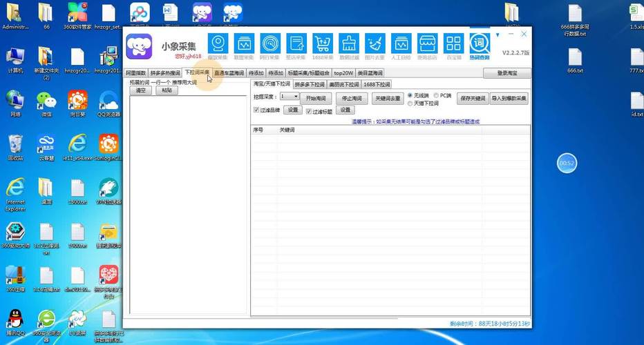Open the EV录屏 desktop icon
The image size is (644, 345).
(x=77, y=322)
